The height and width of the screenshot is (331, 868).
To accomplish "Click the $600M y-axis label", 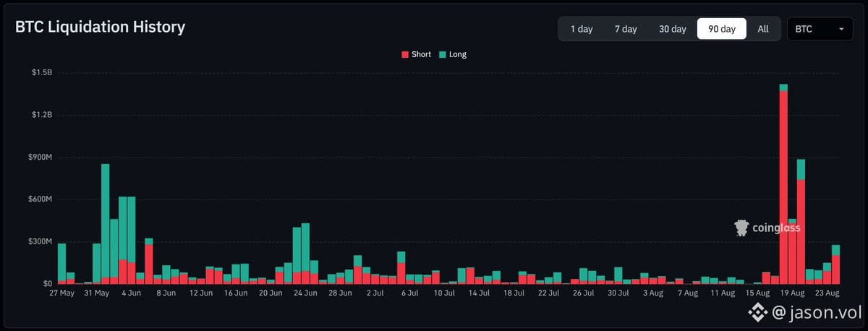I will pos(41,199).
